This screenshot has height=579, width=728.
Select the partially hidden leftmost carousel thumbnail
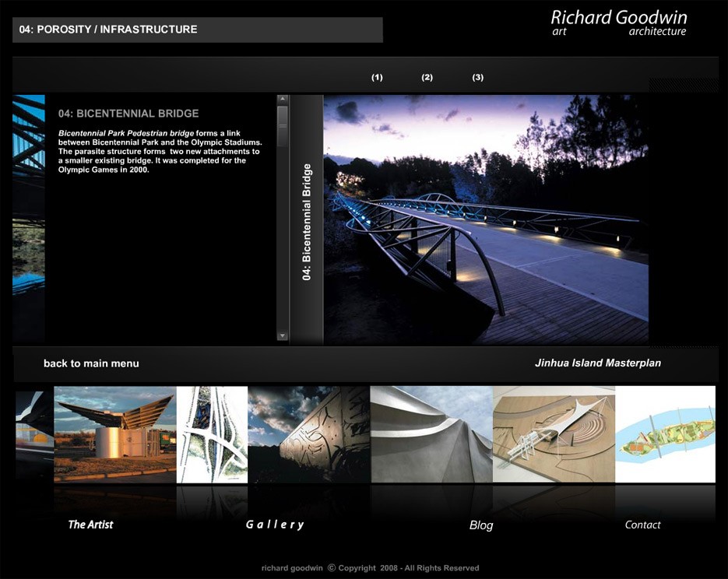coord(35,435)
